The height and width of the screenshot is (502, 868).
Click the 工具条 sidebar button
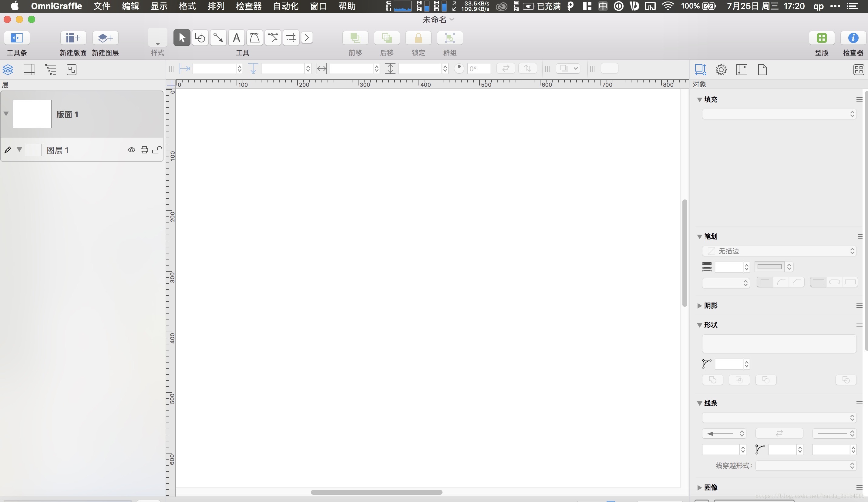click(17, 38)
